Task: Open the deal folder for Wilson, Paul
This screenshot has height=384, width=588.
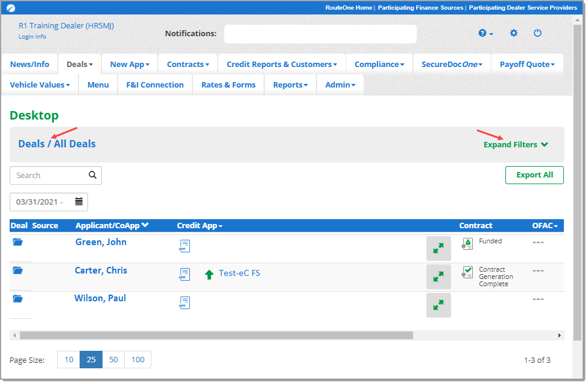Action: (x=17, y=299)
